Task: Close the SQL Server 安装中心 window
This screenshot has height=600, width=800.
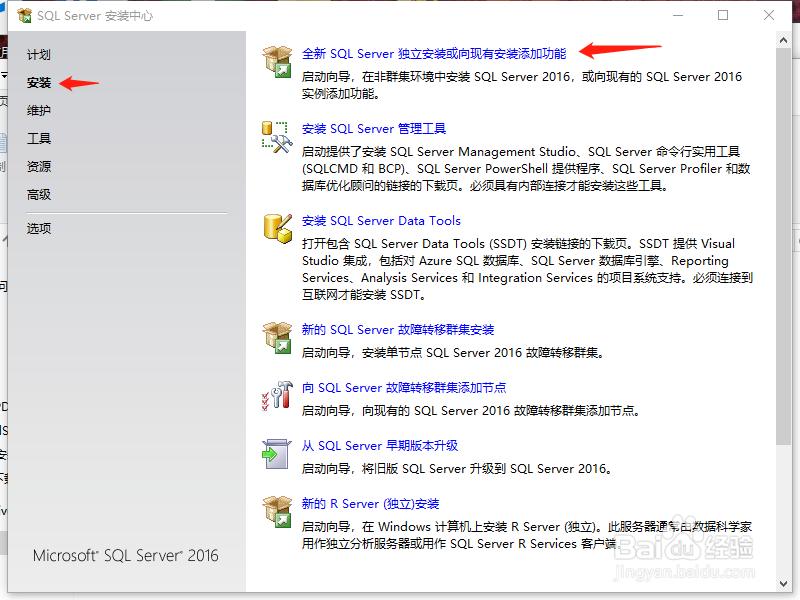Action: [769, 16]
